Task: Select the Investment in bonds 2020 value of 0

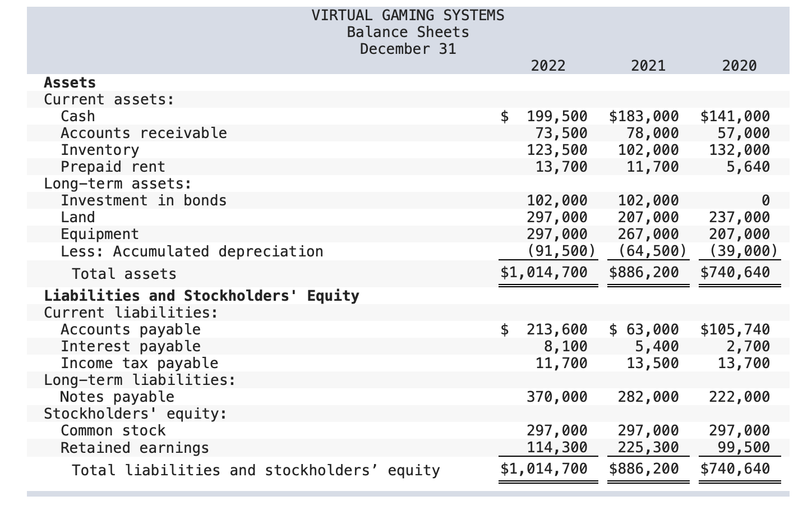Action: pyautogui.click(x=765, y=200)
